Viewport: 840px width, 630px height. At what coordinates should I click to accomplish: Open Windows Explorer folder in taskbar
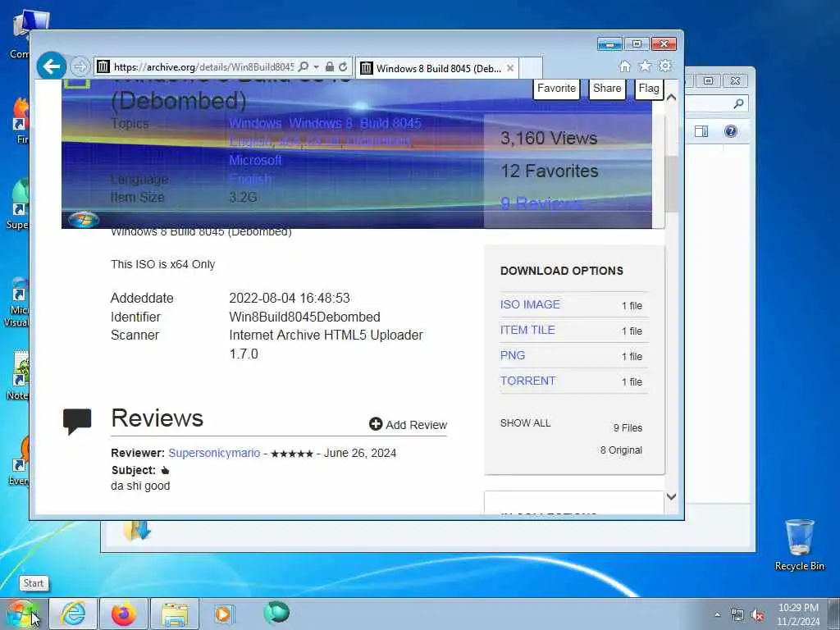(x=175, y=614)
